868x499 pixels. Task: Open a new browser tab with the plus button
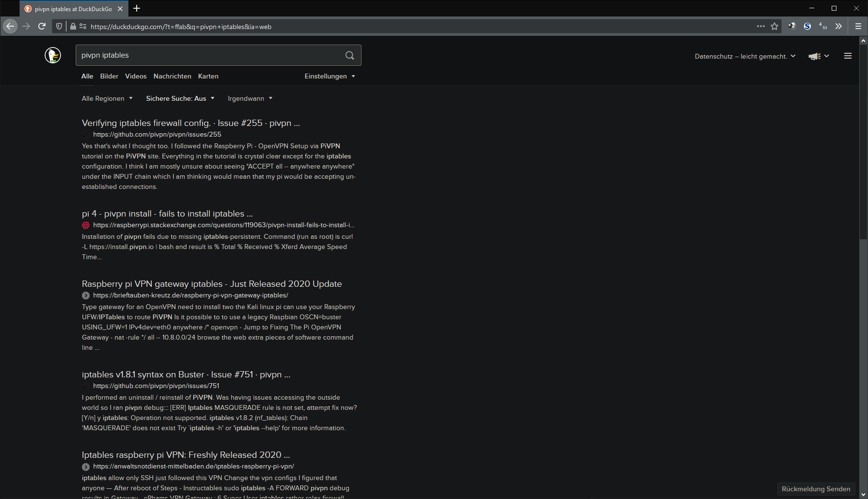pos(137,8)
